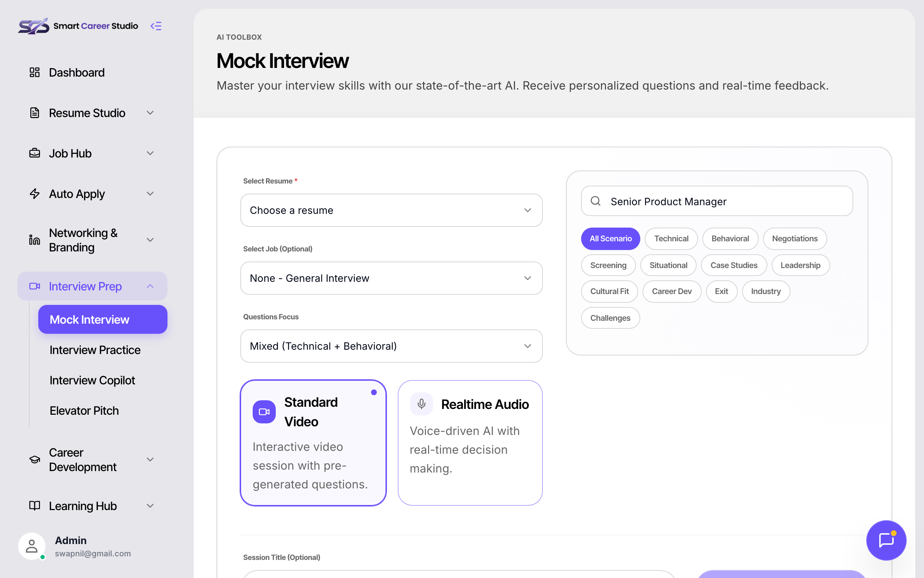Toggle the Screening filter chip

608,265
